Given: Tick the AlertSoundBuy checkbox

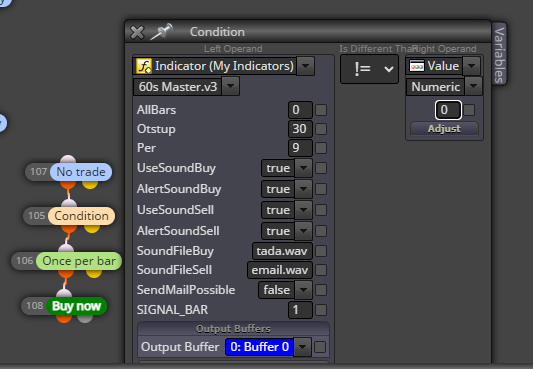Looking at the screenshot, I should click(x=321, y=189).
